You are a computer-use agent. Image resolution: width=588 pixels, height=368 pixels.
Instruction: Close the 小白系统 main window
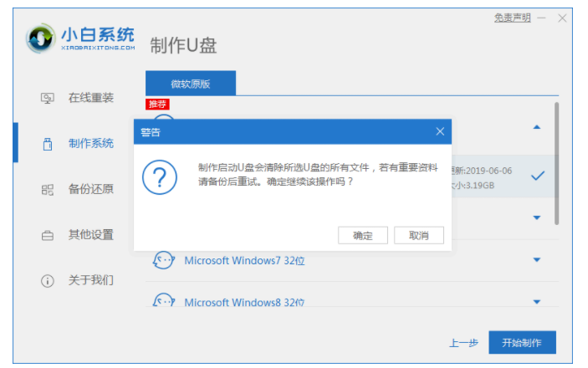pyautogui.click(x=562, y=18)
